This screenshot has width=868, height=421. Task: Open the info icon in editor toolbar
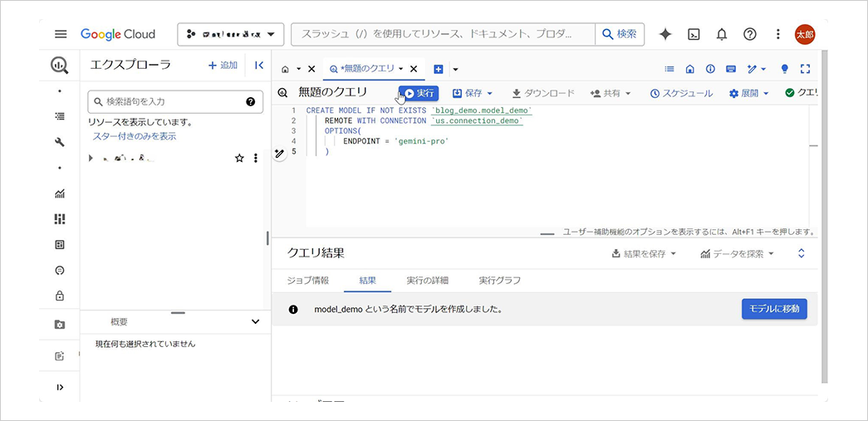coord(710,69)
